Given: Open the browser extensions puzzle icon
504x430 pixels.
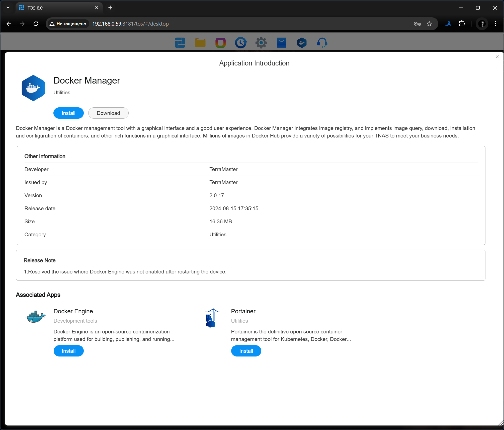Looking at the screenshot, I should click(462, 24).
